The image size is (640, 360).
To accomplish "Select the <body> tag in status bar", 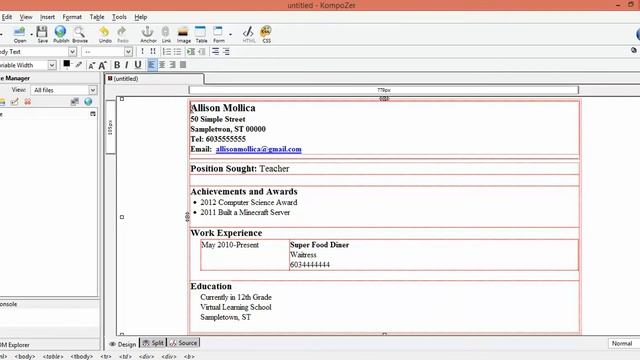I will 25,356.
